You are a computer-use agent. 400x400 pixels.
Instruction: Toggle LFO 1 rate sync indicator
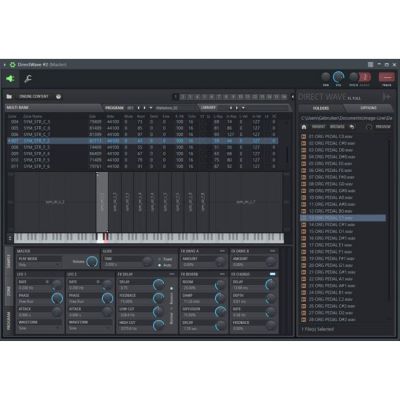47,282
